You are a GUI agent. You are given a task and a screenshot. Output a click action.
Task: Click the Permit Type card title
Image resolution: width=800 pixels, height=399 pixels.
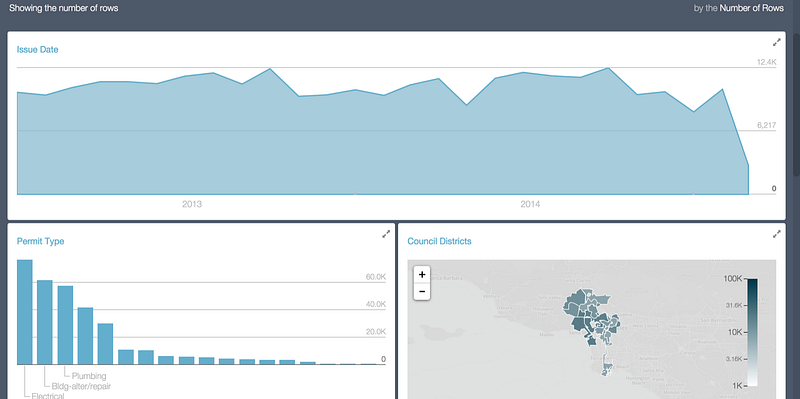40,241
